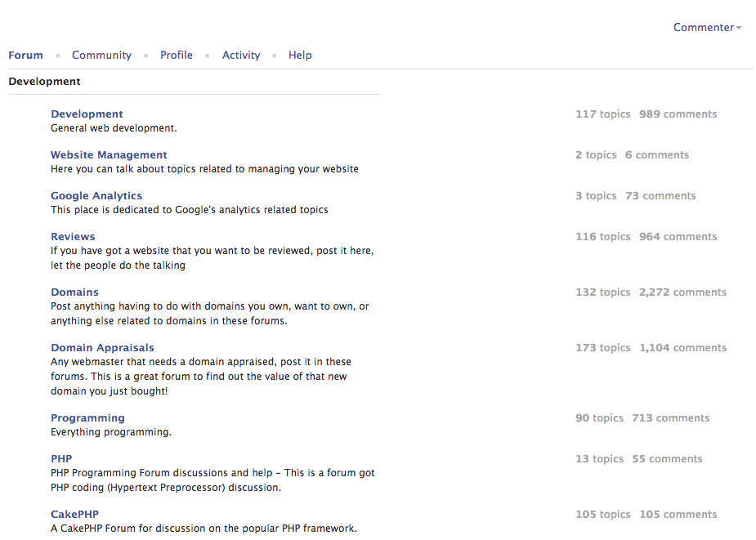Screen dimensions: 756x540
Task: Click the small arrow beside Commenter
Action: pos(739,28)
